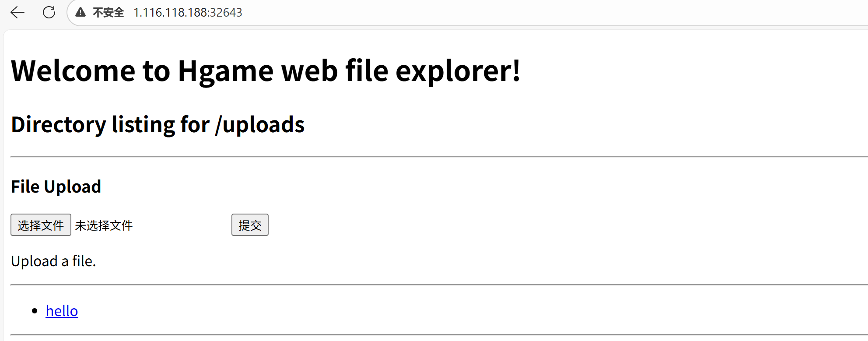Reload the current page

tap(49, 12)
